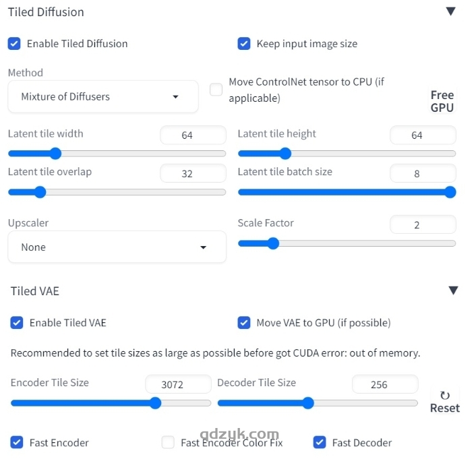Open the Upscaler dropdown
476x459 pixels.
[x=117, y=247]
